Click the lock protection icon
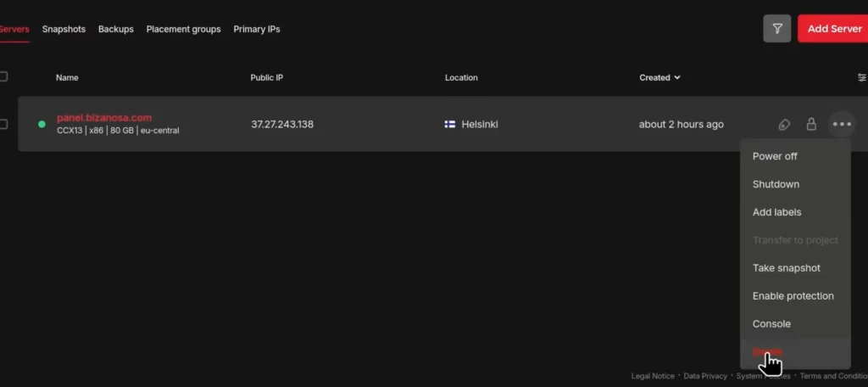 [811, 125]
